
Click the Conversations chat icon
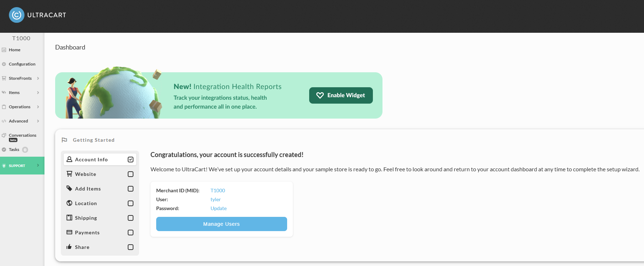coord(4,135)
